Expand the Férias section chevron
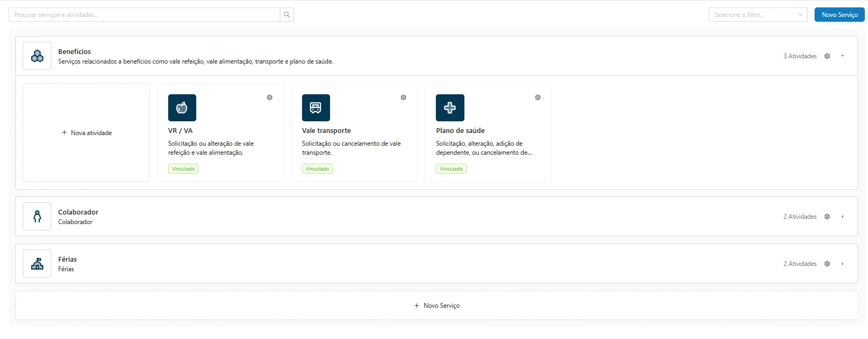868x339 pixels. 843,264
